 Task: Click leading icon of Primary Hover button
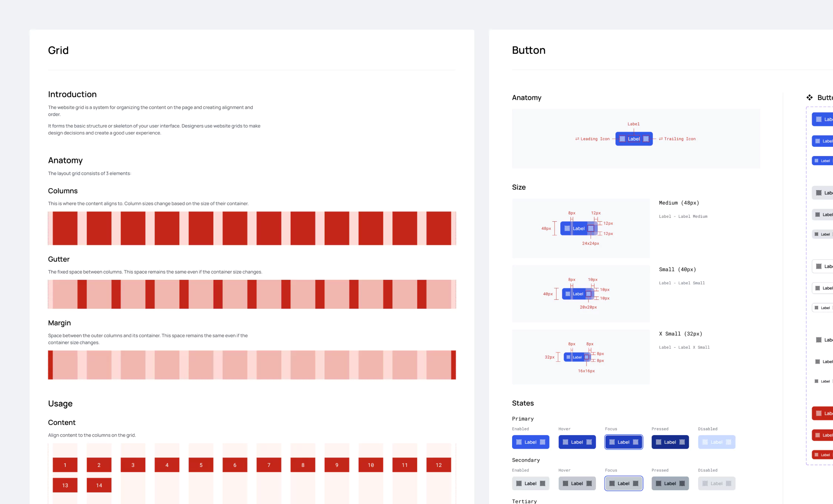click(565, 442)
